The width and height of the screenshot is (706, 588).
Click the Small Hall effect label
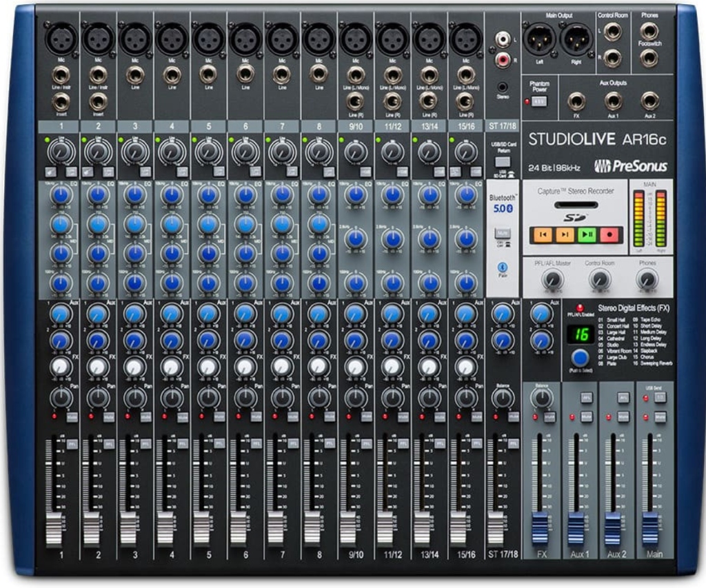point(616,320)
